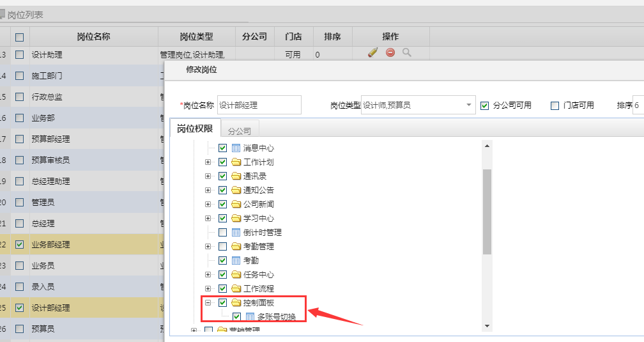This screenshot has height=342, width=644.
Task: Click the 工作计划 folder icon
Action: 236,162
